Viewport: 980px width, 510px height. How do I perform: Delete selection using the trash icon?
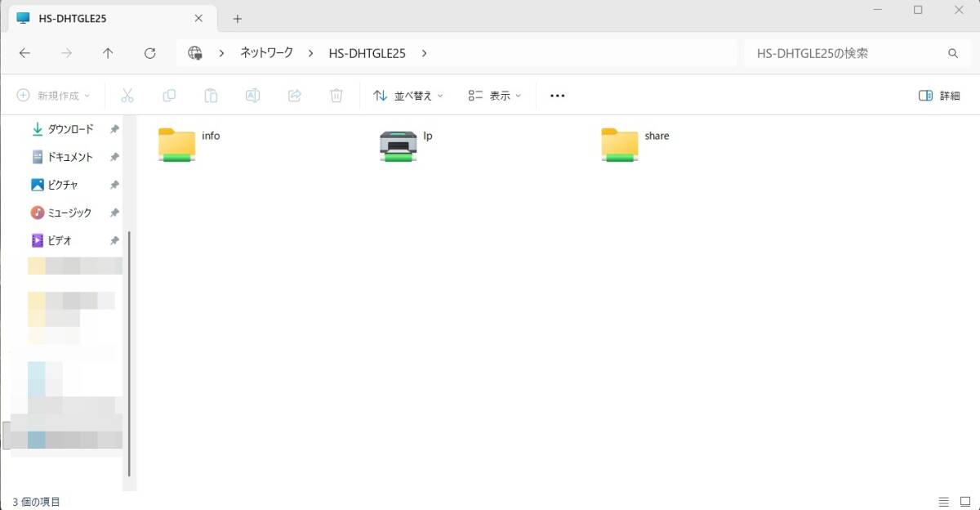coord(336,96)
